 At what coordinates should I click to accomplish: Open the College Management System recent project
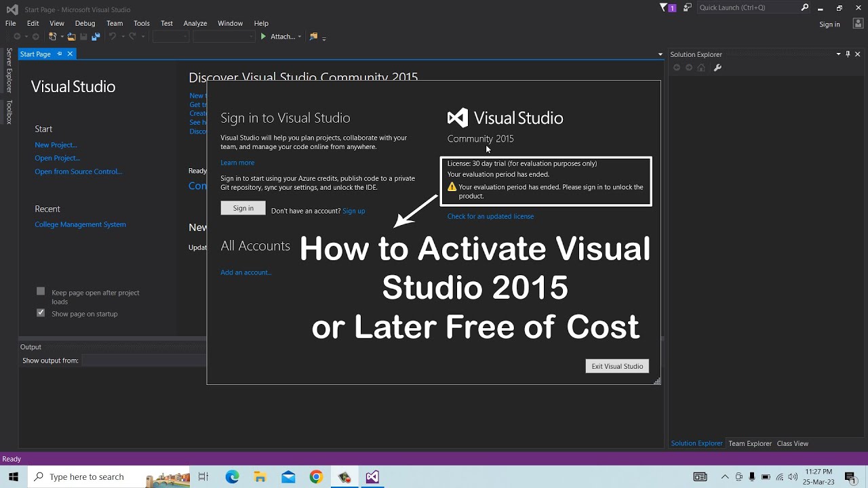pos(80,224)
